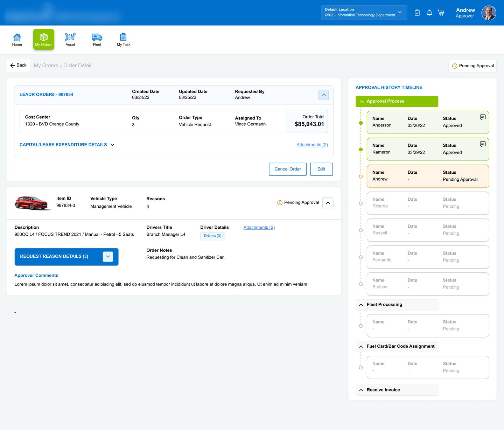Collapse Fuel Card/Bar Code Assignment section
The width and height of the screenshot is (504, 430).
coord(397,346)
